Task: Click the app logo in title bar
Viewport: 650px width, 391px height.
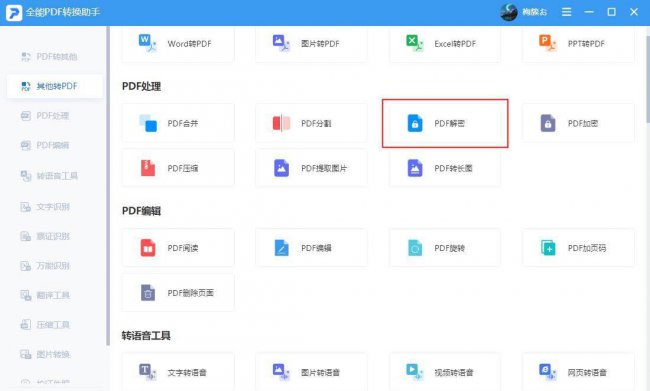Action: coord(14,12)
